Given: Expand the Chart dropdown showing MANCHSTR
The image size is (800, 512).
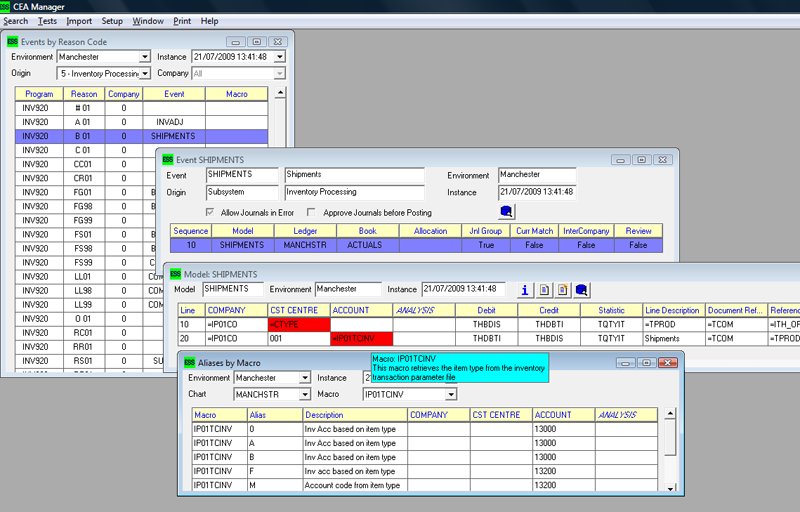Looking at the screenshot, I should pyautogui.click(x=304, y=394).
